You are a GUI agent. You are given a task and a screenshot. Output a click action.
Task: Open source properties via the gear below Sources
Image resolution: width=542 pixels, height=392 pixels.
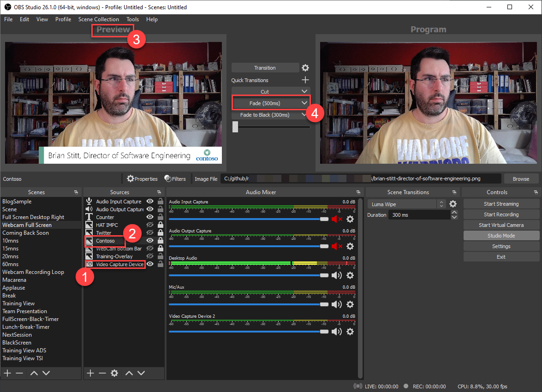(114, 373)
